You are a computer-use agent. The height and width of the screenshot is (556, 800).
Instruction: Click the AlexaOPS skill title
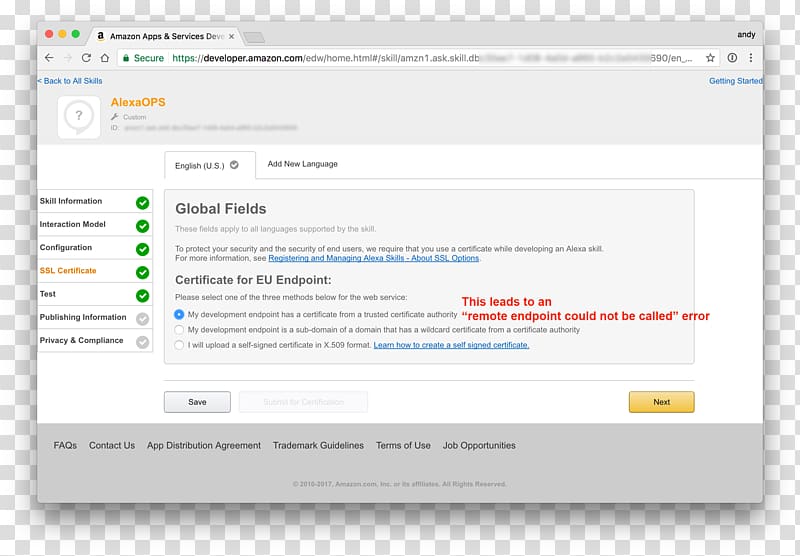[138, 103]
